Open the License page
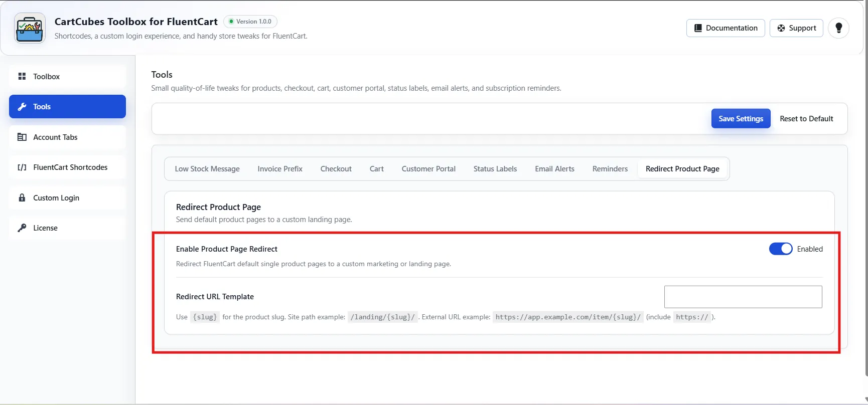 67,228
